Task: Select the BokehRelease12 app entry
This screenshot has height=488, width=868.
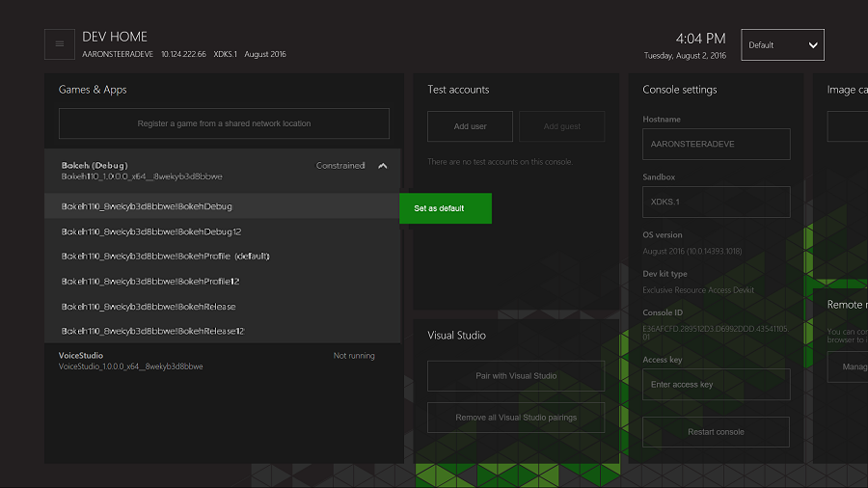Action: coord(222,331)
